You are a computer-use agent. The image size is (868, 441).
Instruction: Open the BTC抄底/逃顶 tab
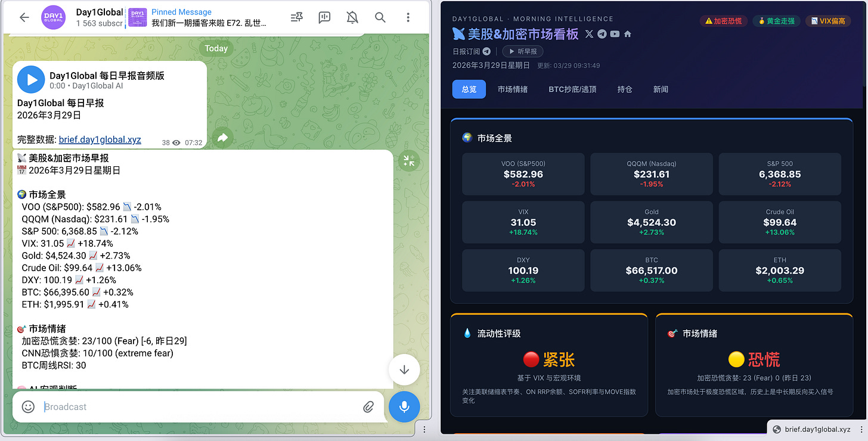(572, 89)
